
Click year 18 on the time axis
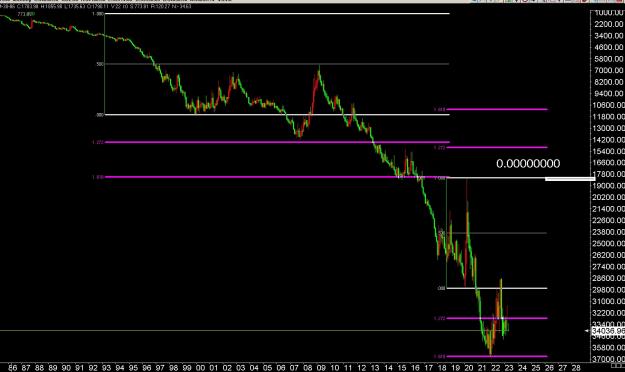point(442,368)
